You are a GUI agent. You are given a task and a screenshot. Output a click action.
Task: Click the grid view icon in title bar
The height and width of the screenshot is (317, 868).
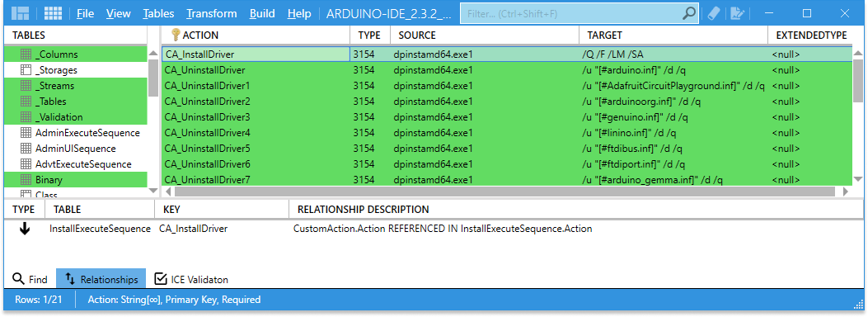[x=53, y=14]
